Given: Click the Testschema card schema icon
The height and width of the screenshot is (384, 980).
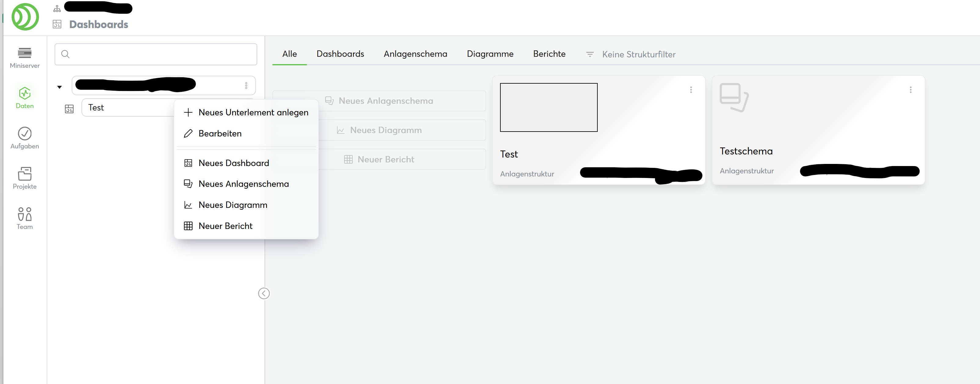Looking at the screenshot, I should pos(733,97).
